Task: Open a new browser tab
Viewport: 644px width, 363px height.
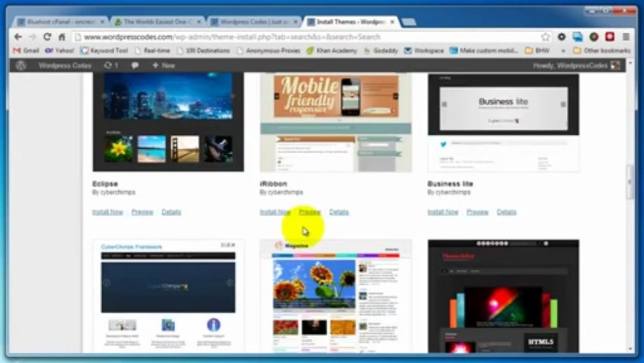Action: click(408, 22)
